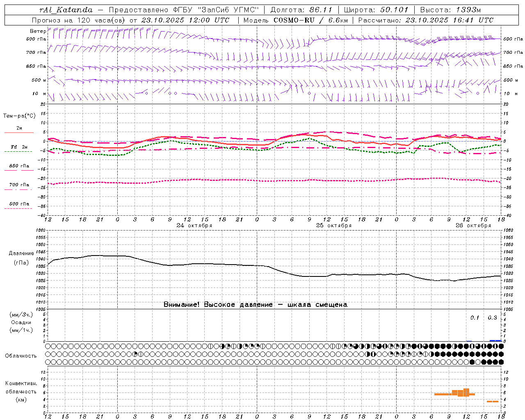
Task: Click the Ветер panel label
Action: pyautogui.click(x=38, y=31)
